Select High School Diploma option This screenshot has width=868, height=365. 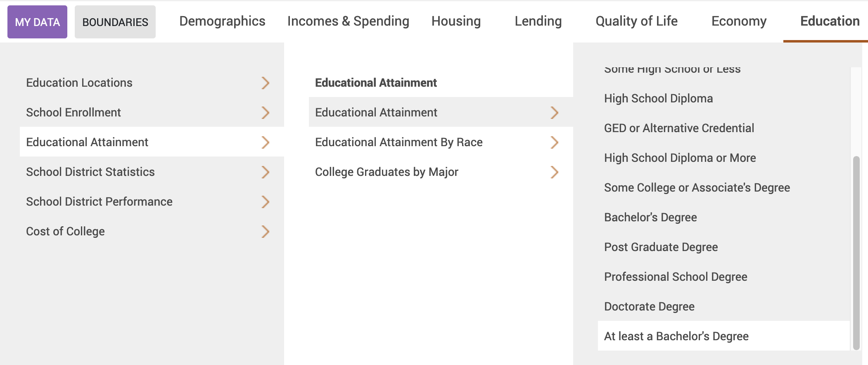pyautogui.click(x=658, y=98)
